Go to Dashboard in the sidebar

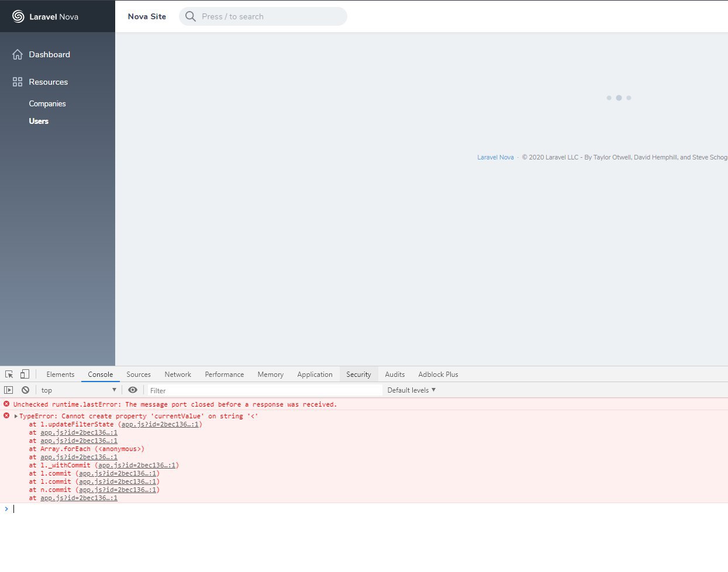click(x=50, y=54)
